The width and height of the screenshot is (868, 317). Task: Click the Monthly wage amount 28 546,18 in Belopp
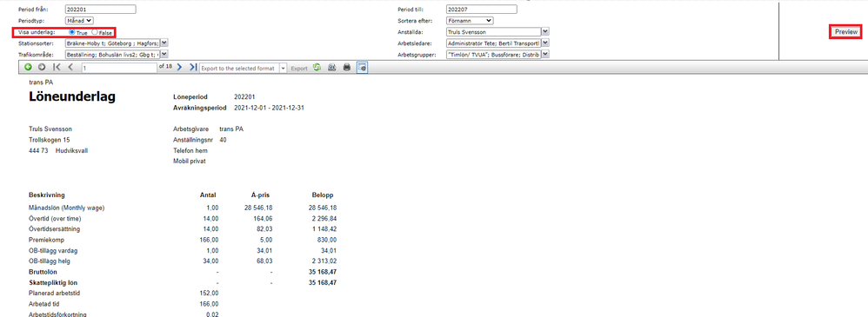pos(324,208)
